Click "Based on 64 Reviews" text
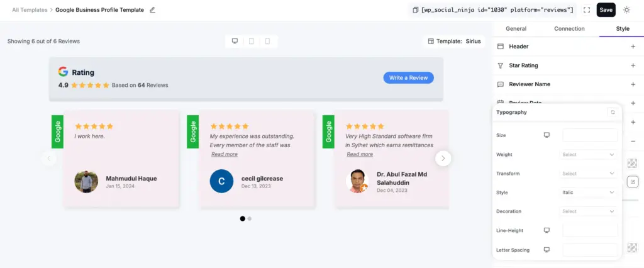Image resolution: width=644 pixels, height=268 pixels. [x=140, y=85]
